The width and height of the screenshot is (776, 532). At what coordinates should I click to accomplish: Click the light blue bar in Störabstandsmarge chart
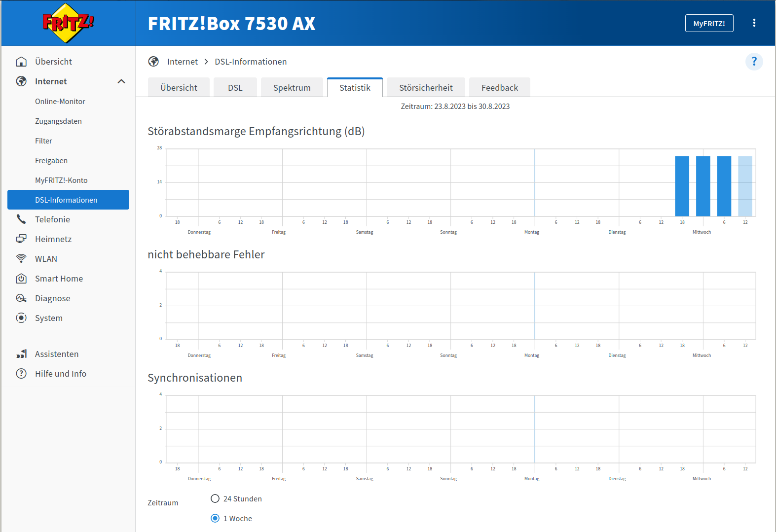click(745, 186)
